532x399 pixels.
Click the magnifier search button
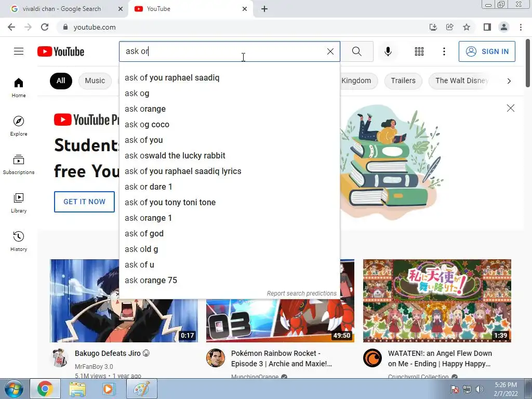coord(356,51)
